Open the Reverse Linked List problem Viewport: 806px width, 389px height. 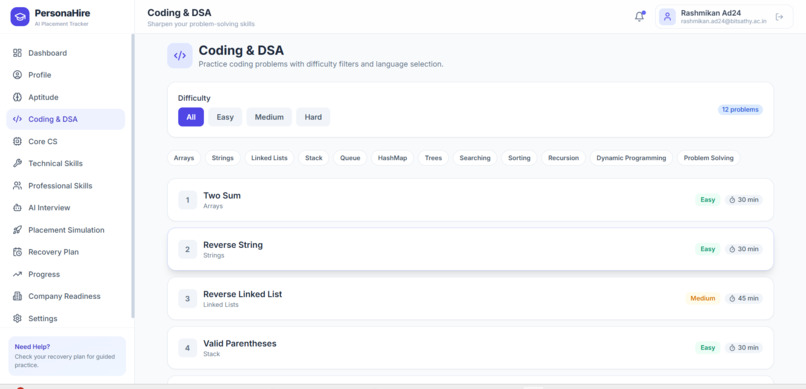coord(470,299)
